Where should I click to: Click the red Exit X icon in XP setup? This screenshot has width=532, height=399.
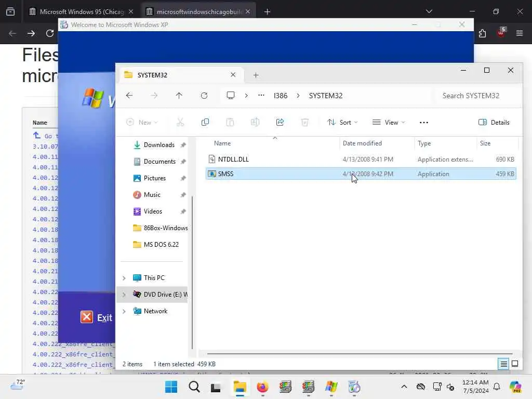[x=87, y=317]
